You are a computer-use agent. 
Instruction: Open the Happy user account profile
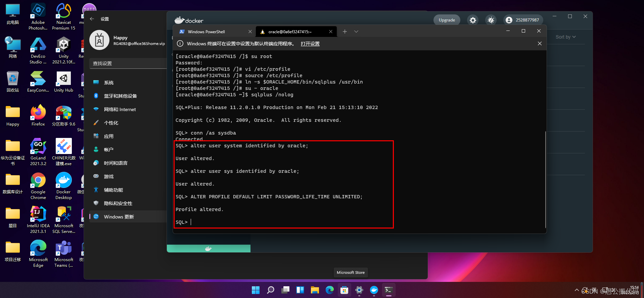(x=128, y=40)
